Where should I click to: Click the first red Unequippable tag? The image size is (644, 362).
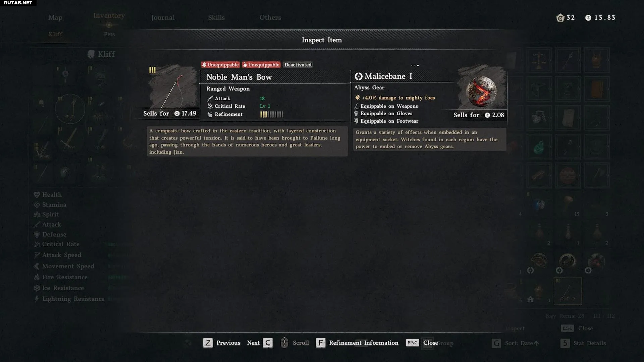[221, 65]
